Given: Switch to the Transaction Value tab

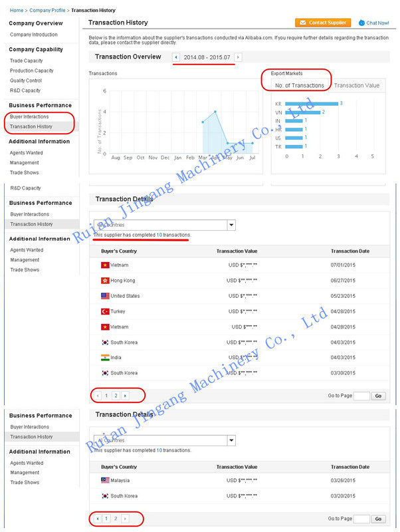Looking at the screenshot, I should click(357, 86).
